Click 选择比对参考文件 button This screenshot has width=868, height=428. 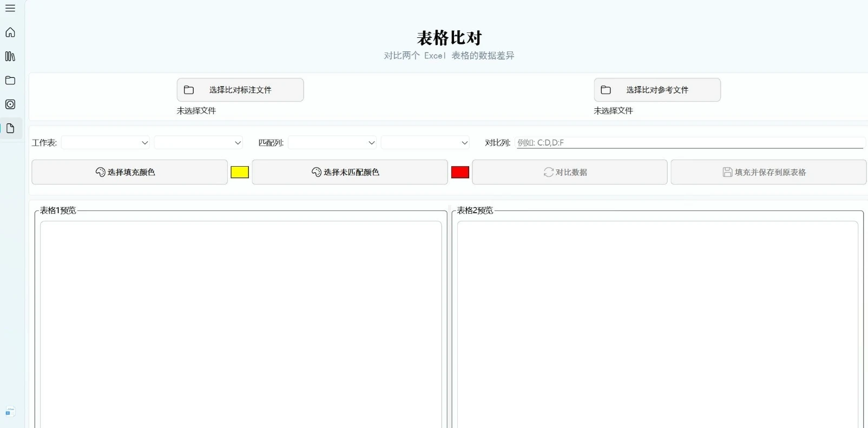[x=657, y=90]
